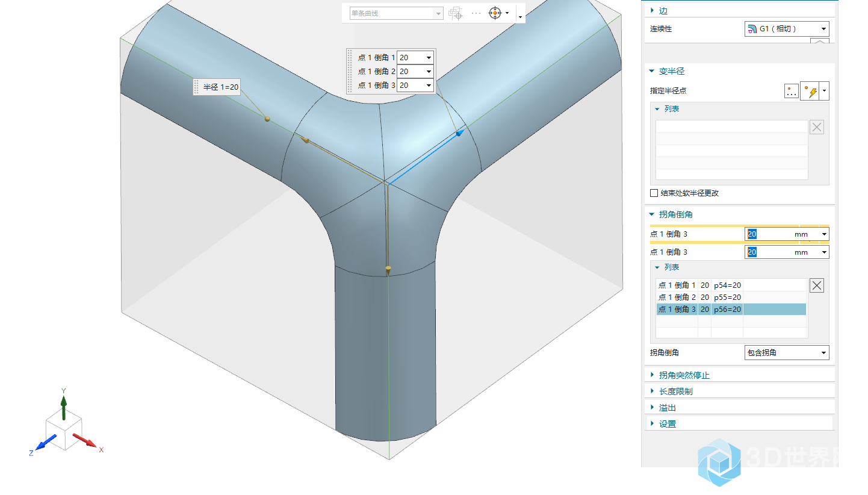868x495 pixels.
Task: Open the inferred point type dropdown arrow
Action: coord(825,92)
